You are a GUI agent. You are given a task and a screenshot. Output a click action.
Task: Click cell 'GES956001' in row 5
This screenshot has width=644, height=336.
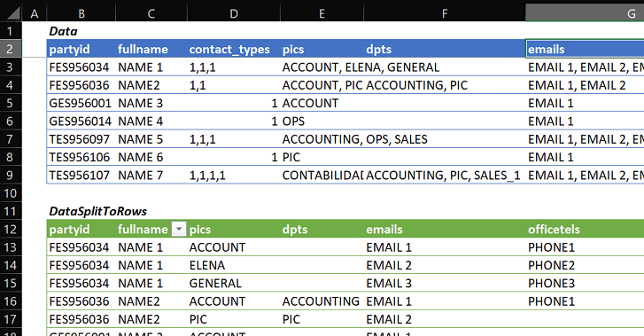point(81,103)
